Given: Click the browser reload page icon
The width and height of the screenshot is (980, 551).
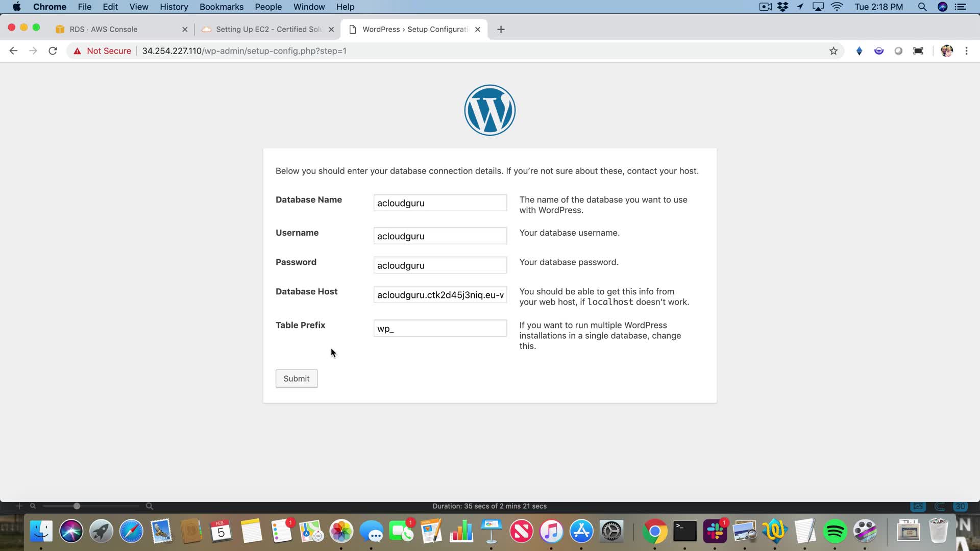Looking at the screenshot, I should click(x=53, y=51).
